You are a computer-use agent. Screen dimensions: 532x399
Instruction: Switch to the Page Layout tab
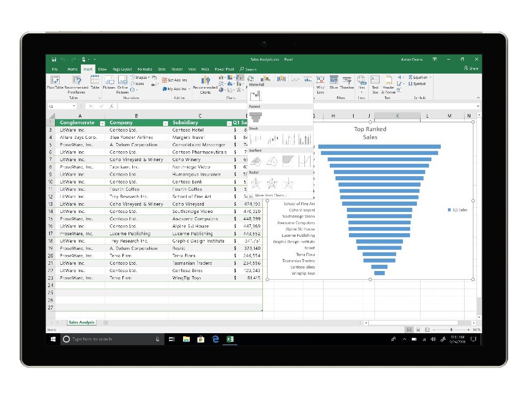tap(122, 69)
